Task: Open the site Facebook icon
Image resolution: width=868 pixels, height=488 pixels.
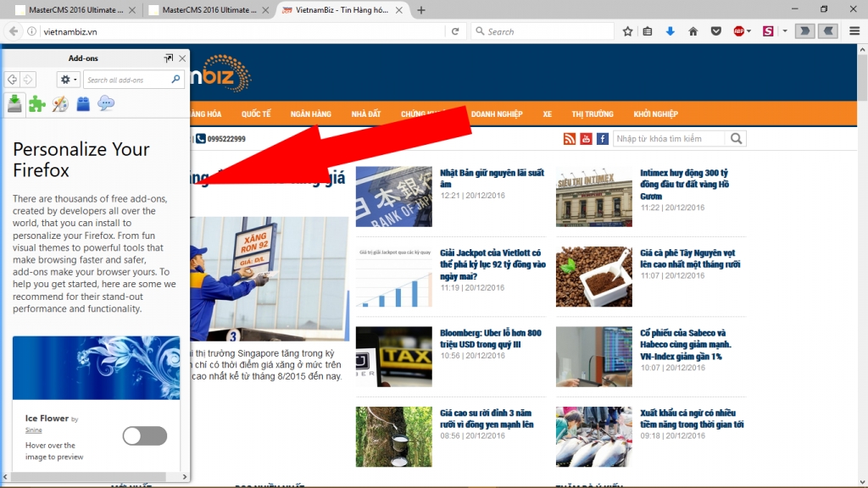Action: [x=603, y=139]
